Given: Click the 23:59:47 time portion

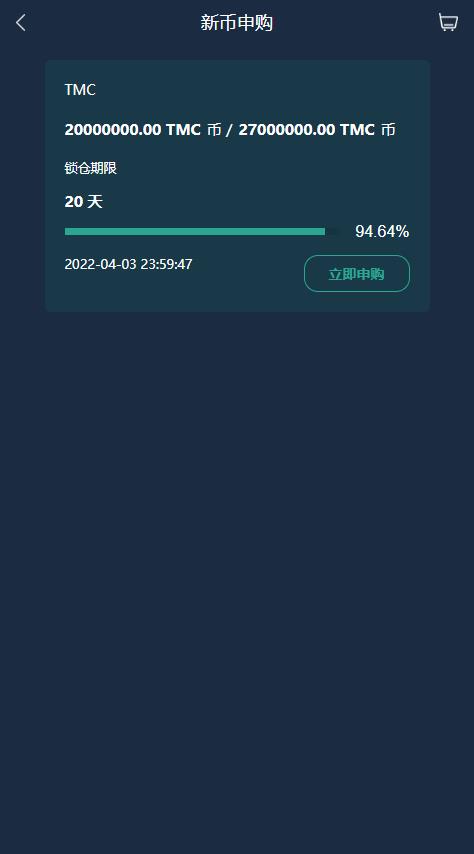Looking at the screenshot, I should [x=166, y=264].
